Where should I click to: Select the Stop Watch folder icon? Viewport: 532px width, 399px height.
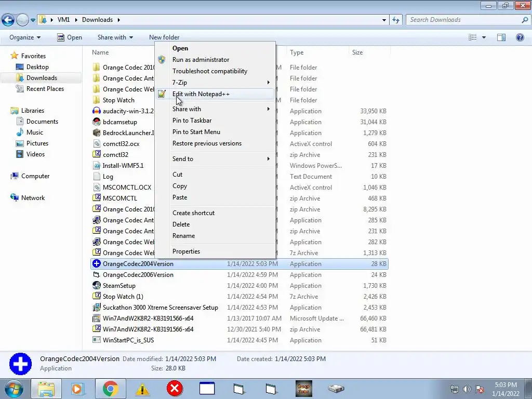[x=96, y=100]
